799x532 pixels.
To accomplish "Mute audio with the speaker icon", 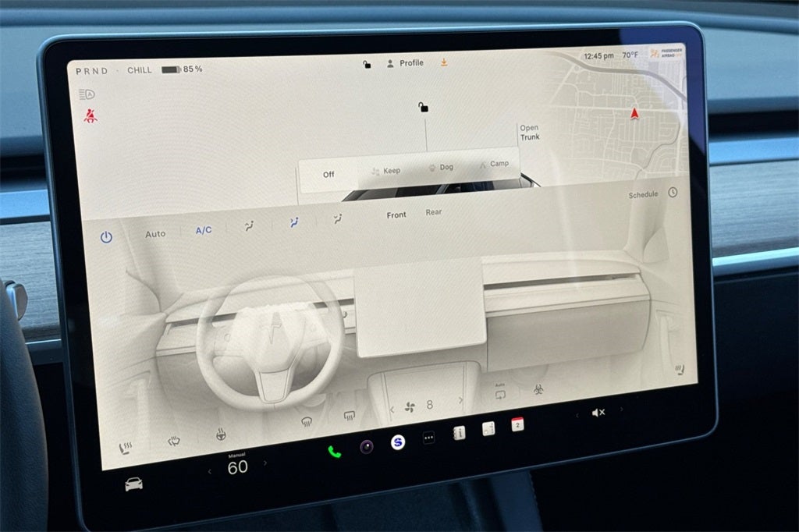I will click(x=598, y=413).
